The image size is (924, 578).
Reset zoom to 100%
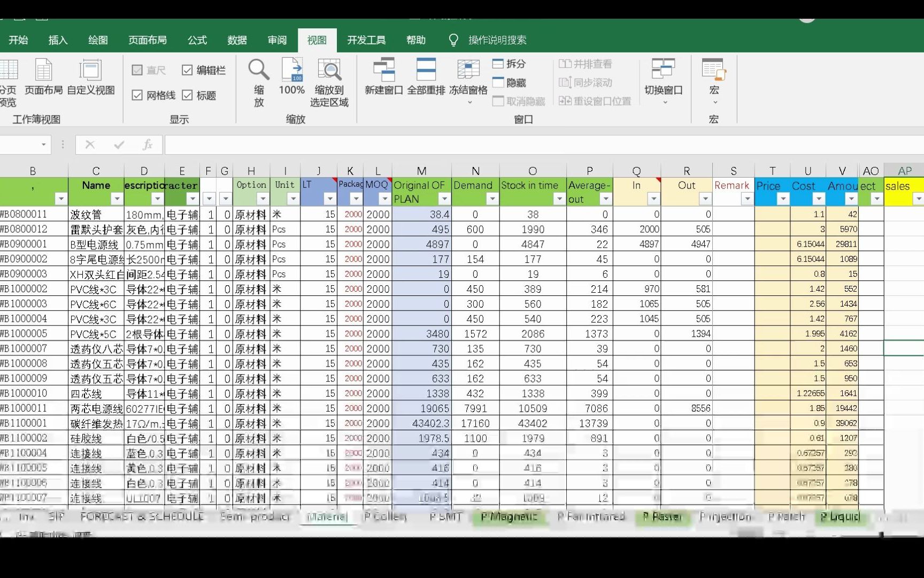pos(292,77)
